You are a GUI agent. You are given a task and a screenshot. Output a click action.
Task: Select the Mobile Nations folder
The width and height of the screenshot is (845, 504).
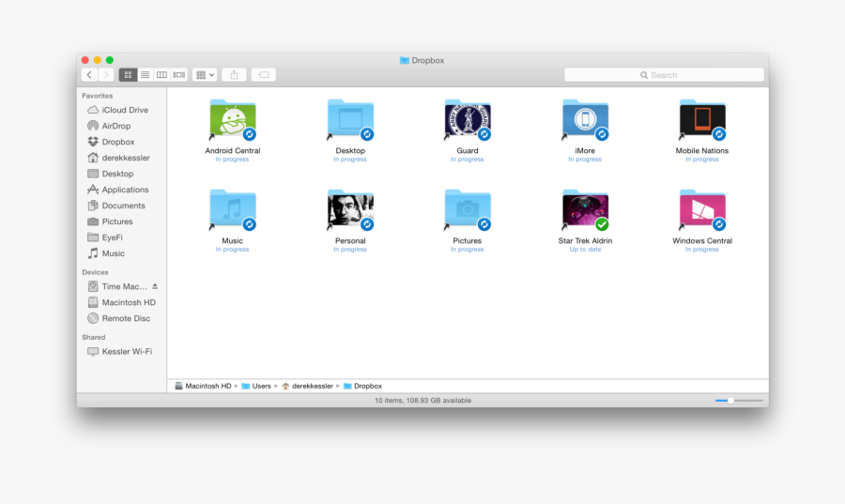702,119
